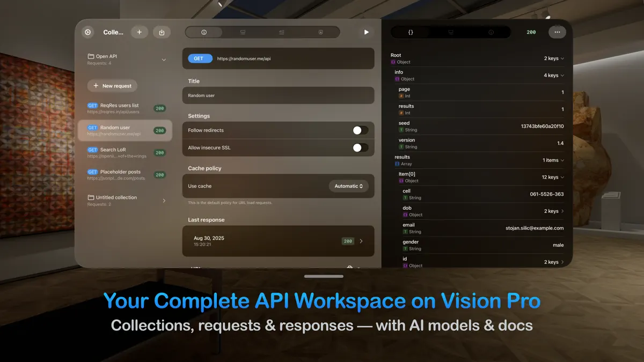Click the plus icon to add a collection
This screenshot has width=644, height=362.
(140, 32)
